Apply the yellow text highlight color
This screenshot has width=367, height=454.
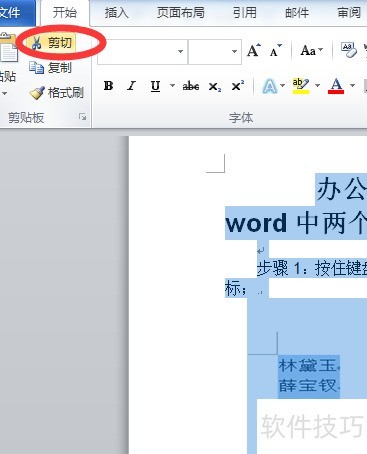301,86
